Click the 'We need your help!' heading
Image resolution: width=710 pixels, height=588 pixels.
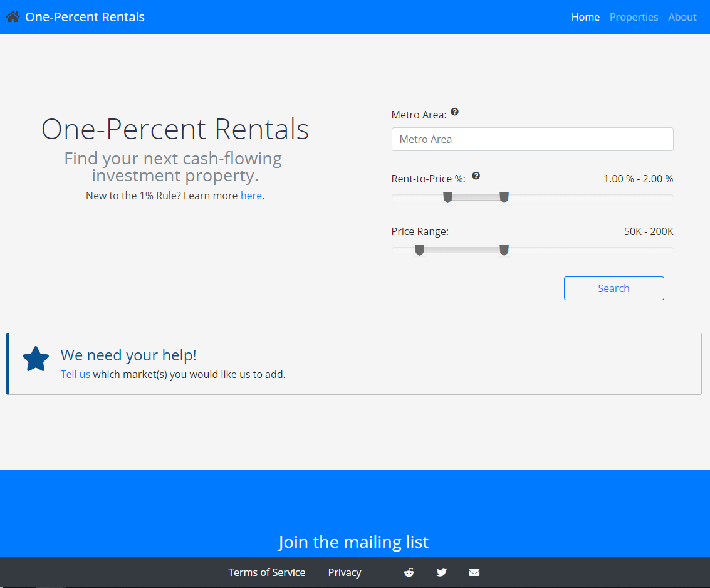128,355
